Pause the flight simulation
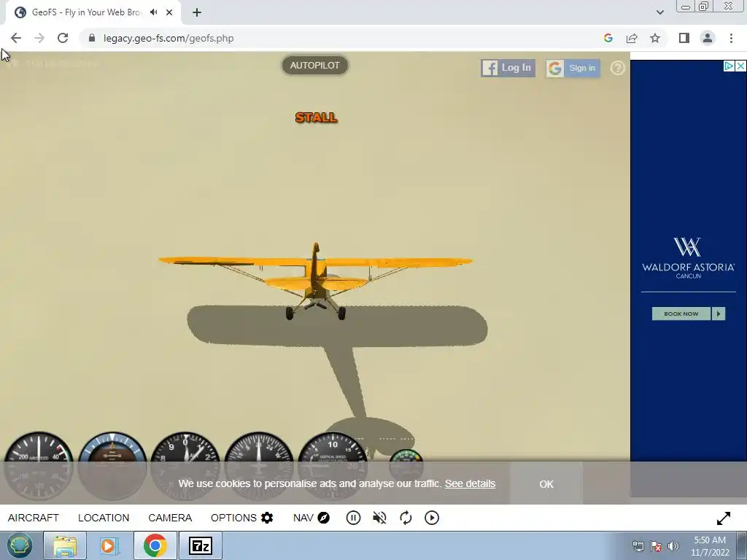Image resolution: width=747 pixels, height=560 pixels. tap(353, 518)
